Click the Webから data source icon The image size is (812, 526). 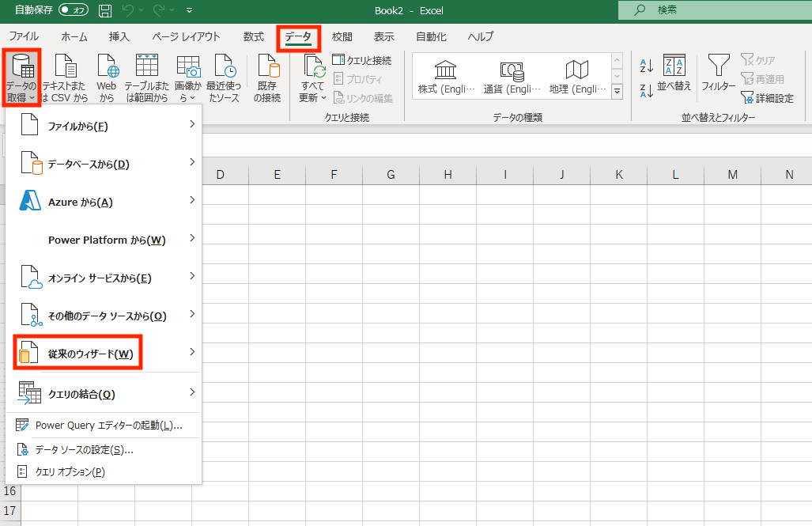(x=108, y=66)
